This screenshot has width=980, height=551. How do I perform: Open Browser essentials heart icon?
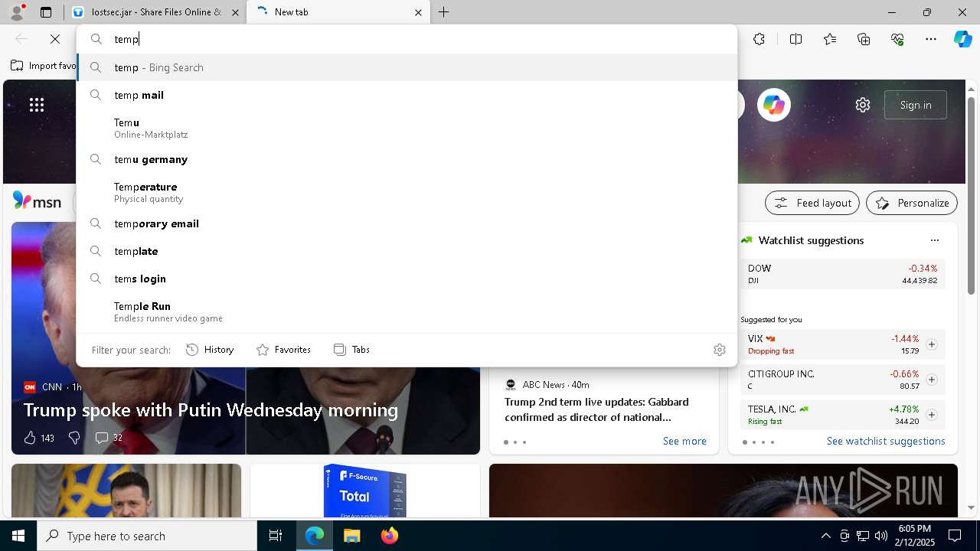pyautogui.click(x=897, y=39)
